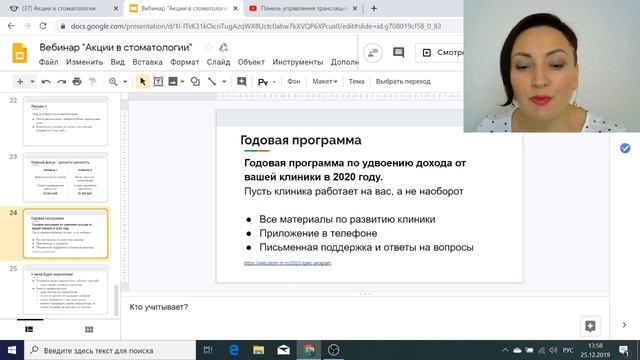
Task: Select slide 25 thumbnail
Action: click(x=65, y=289)
